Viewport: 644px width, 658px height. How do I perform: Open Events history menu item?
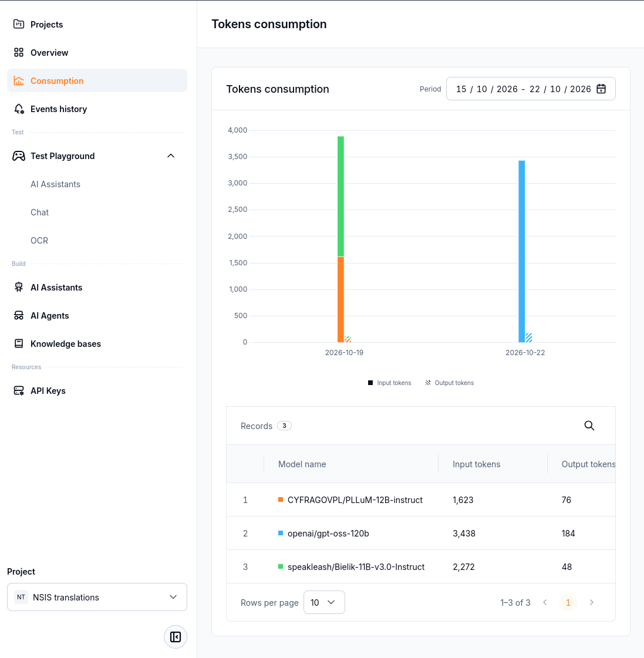(97, 109)
